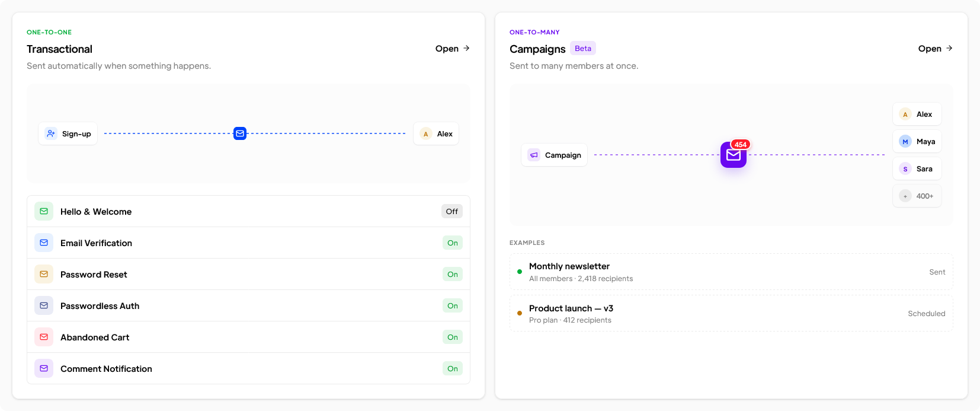Click the Beta badge next to Campaigns
Viewport: 980px width, 411px height.
(583, 49)
